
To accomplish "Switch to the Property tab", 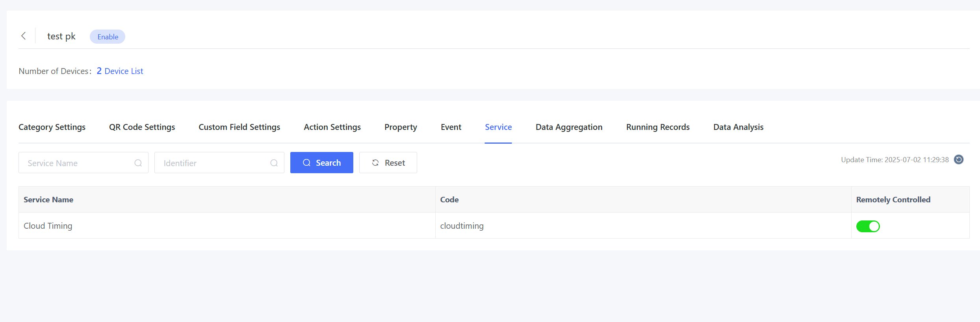I will pyautogui.click(x=401, y=127).
